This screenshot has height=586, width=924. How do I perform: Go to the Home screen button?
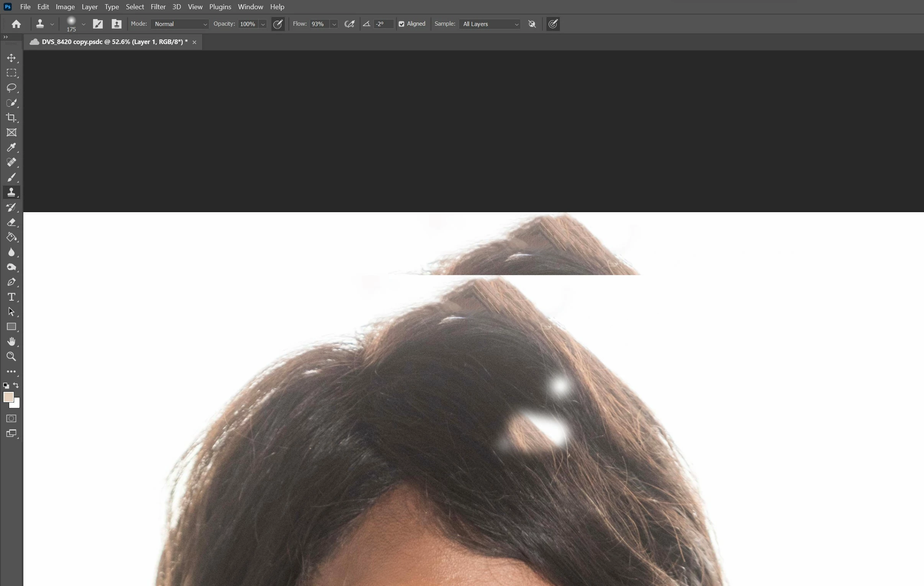point(16,24)
